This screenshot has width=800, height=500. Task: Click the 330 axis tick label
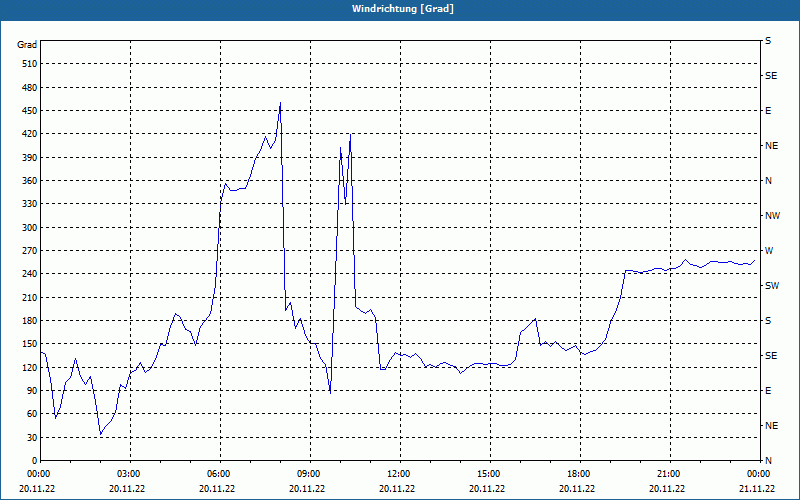tap(30, 204)
